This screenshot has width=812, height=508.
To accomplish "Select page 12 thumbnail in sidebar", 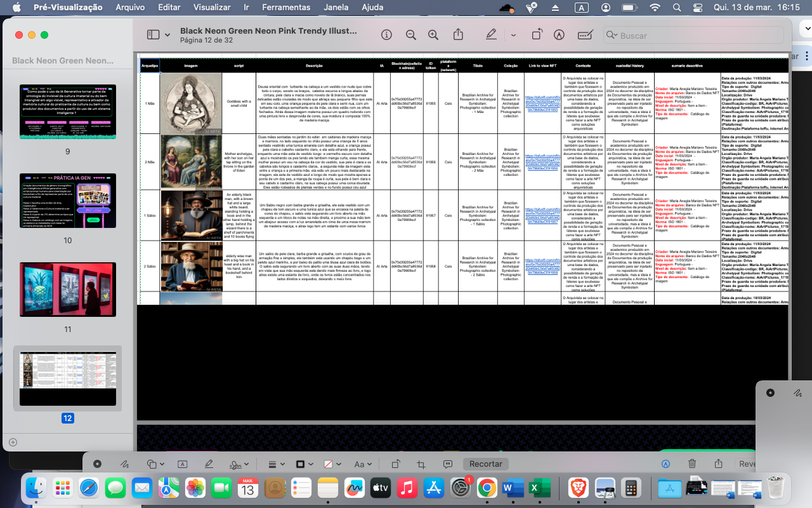I will click(68, 378).
